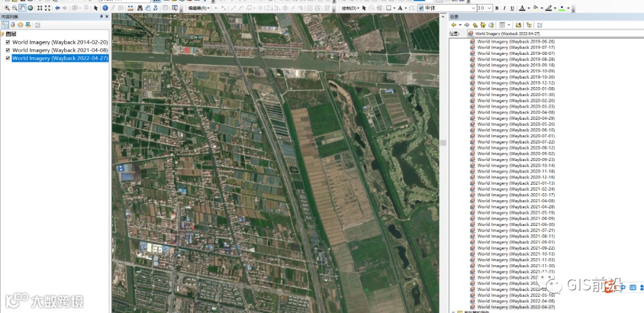Select the Zoom Out tool

click(15, 8)
